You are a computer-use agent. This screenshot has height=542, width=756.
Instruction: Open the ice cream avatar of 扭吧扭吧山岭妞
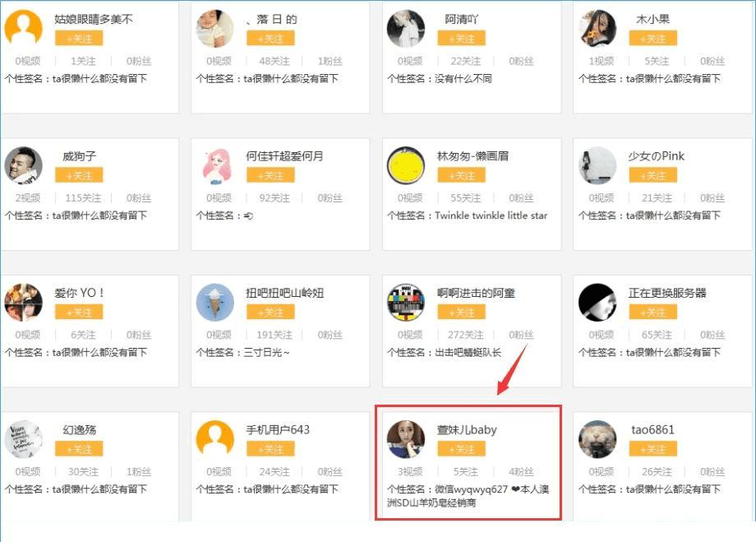tap(215, 303)
